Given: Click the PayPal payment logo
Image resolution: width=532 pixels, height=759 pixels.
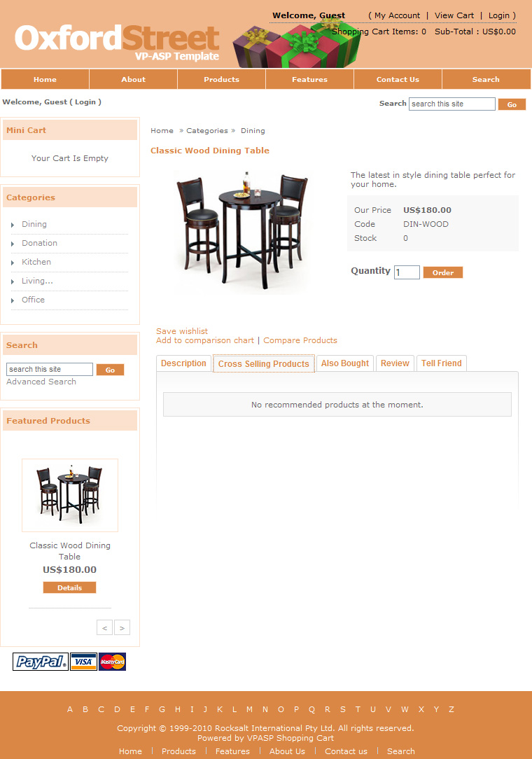Looking at the screenshot, I should click(41, 662).
